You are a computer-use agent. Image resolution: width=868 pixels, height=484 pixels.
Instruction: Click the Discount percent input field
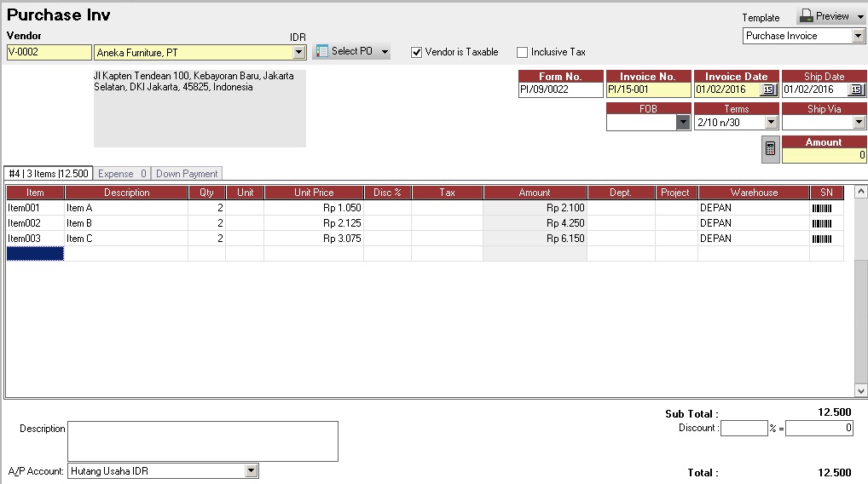tap(744, 429)
